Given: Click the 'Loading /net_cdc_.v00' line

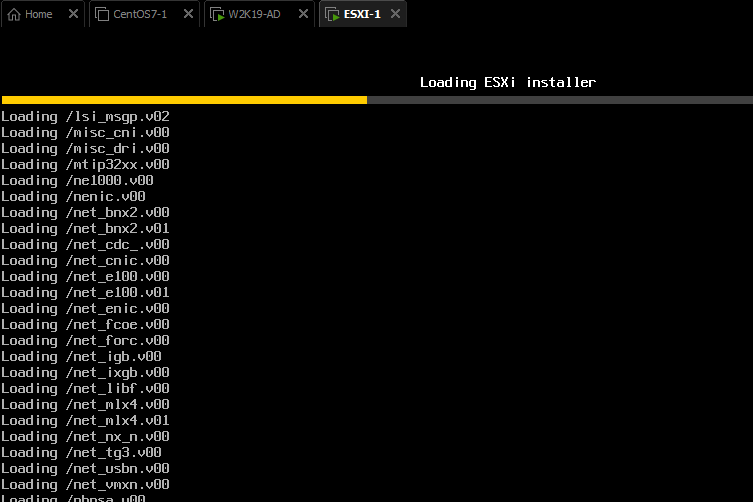Looking at the screenshot, I should coord(85,245).
